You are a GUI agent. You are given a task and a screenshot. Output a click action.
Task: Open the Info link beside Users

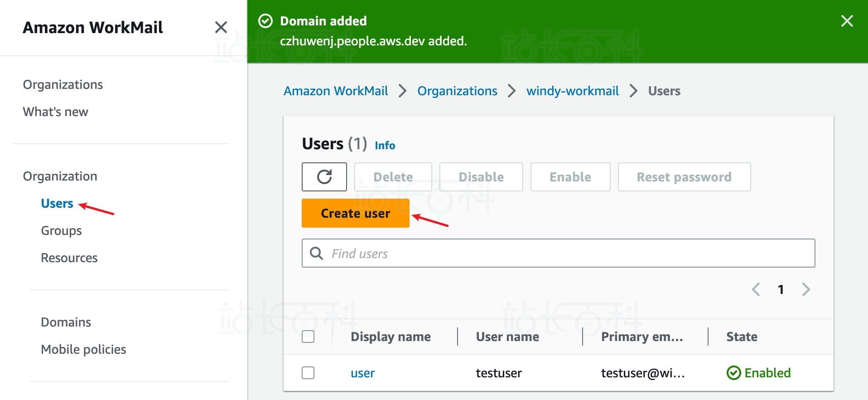pyautogui.click(x=385, y=146)
